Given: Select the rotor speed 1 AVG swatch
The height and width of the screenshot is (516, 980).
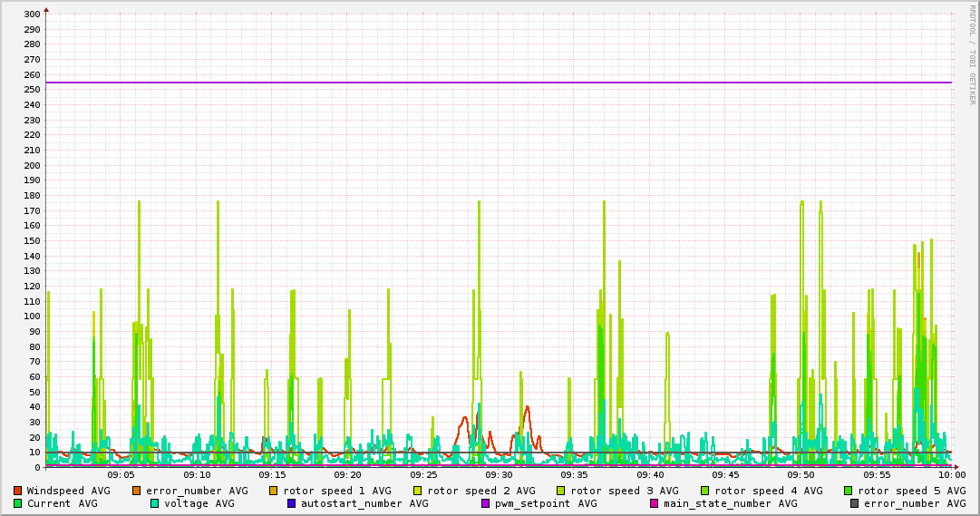Looking at the screenshot, I should coord(274,491).
